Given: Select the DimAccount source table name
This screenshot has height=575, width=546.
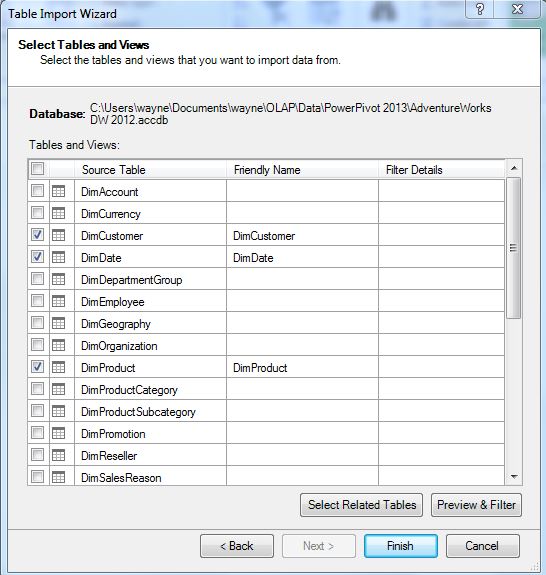Looking at the screenshot, I should [109, 192].
